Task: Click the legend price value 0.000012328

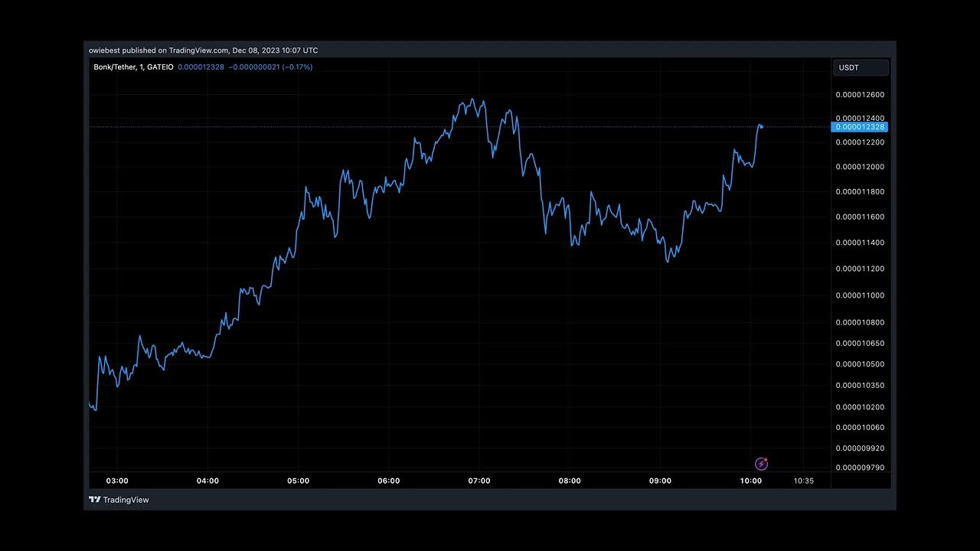Action: pyautogui.click(x=201, y=67)
